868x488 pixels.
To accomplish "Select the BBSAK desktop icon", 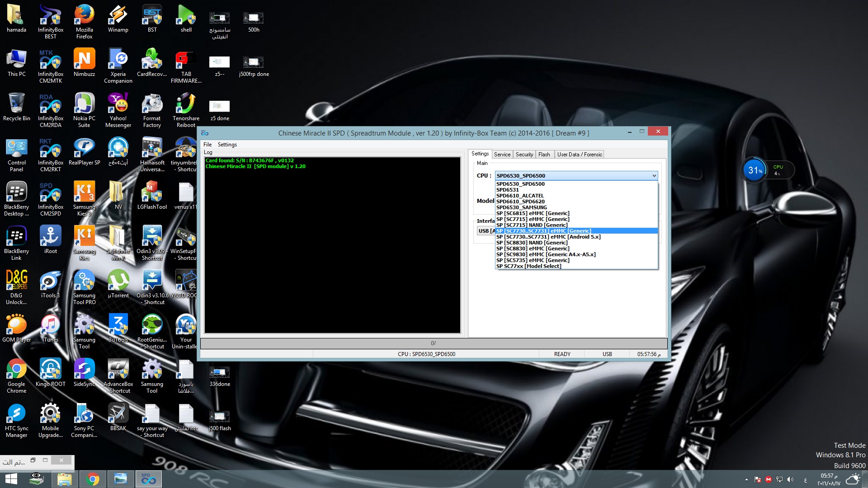I will click(x=118, y=417).
